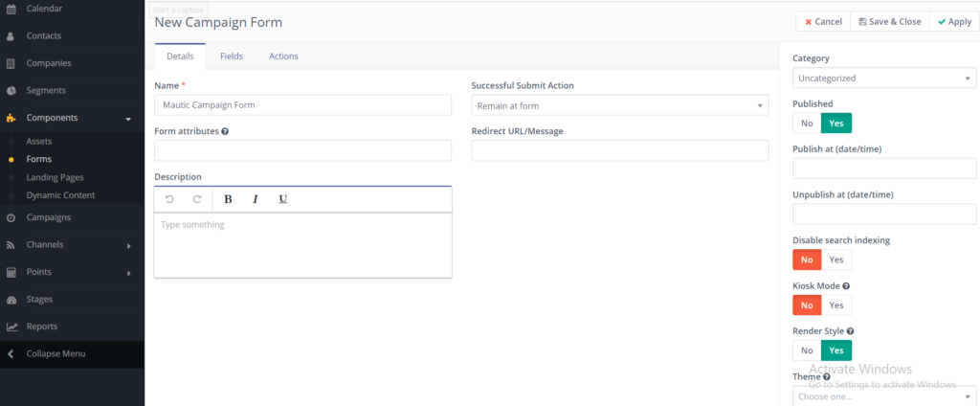The height and width of the screenshot is (406, 980).
Task: Click the Companies building icon
Action: 11,63
